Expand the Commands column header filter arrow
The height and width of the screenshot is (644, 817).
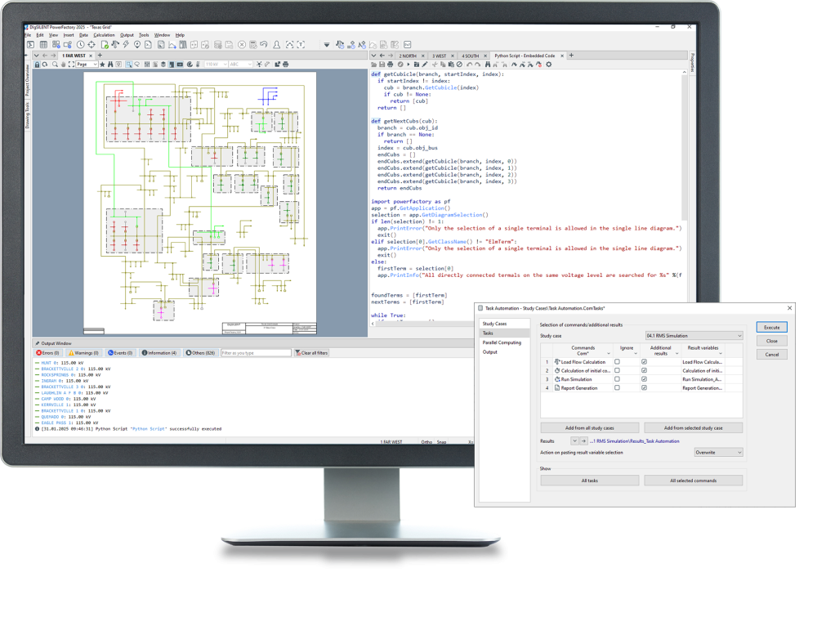click(x=608, y=354)
